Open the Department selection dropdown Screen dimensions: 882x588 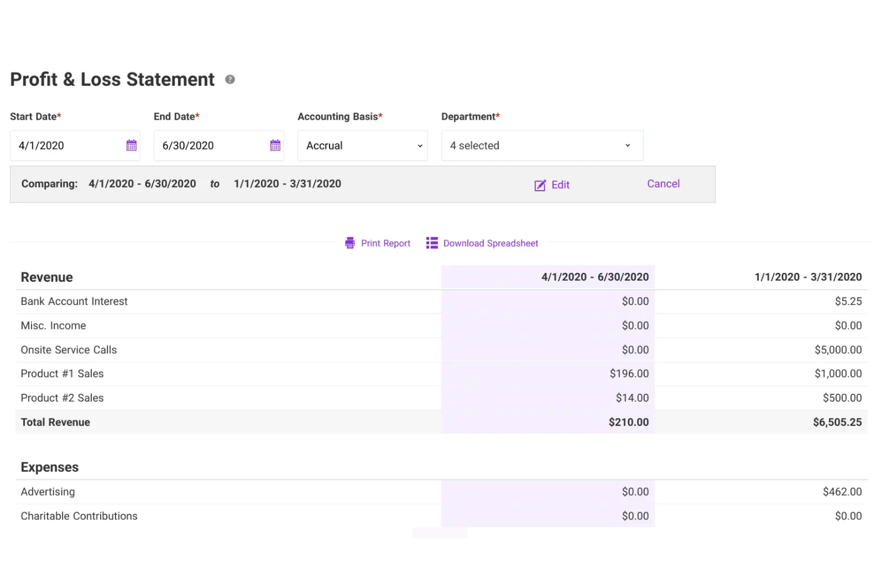pos(541,145)
